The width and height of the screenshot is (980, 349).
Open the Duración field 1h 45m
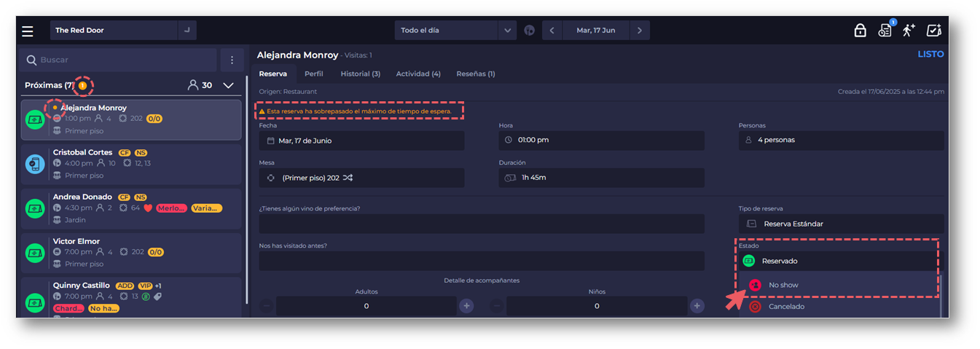(x=601, y=178)
